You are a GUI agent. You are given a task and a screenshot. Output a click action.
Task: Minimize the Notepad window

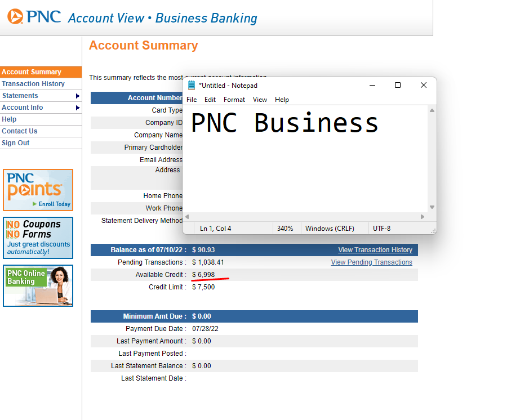(372, 85)
